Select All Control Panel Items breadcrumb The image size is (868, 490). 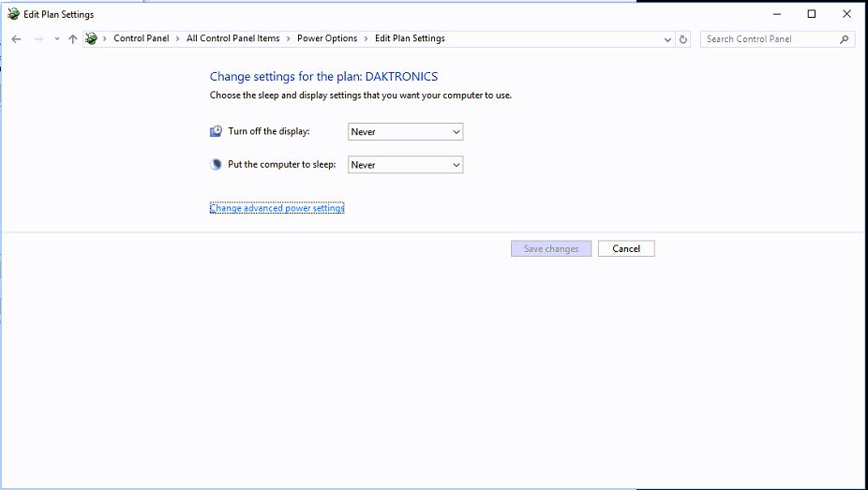(232, 38)
